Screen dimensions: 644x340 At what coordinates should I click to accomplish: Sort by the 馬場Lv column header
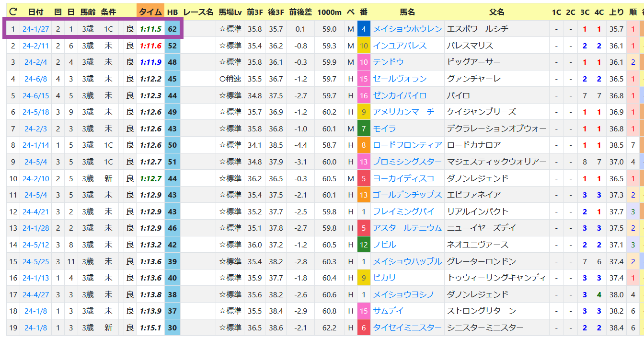pos(230,12)
